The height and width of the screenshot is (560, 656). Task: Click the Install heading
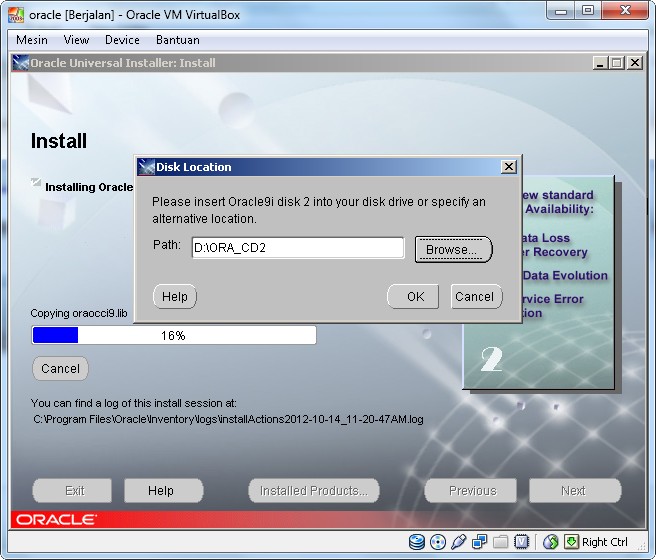coord(59,141)
